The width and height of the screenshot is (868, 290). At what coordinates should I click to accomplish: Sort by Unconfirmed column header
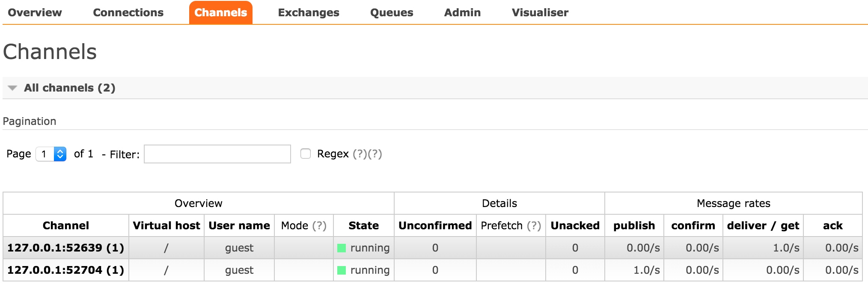coord(435,225)
